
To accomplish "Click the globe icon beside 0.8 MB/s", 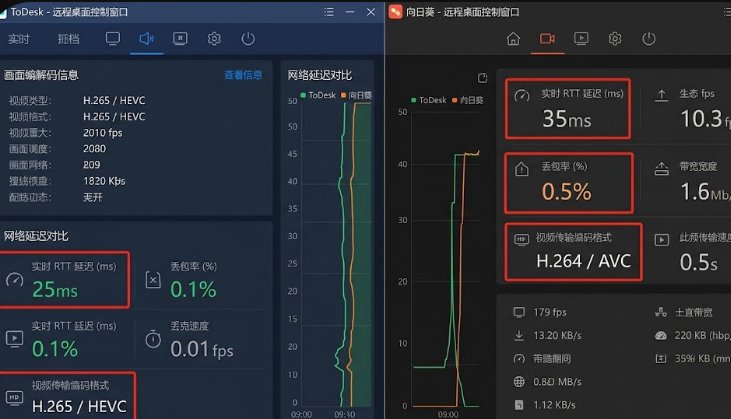I will coord(519,382).
